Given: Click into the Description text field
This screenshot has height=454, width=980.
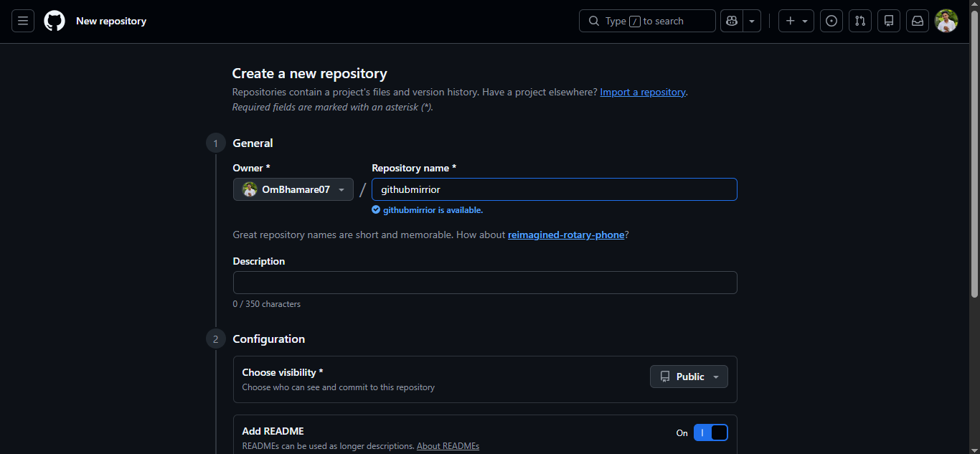Looking at the screenshot, I should [x=485, y=283].
